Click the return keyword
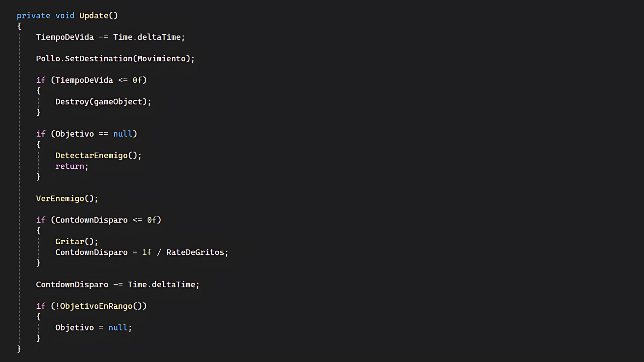 69,166
